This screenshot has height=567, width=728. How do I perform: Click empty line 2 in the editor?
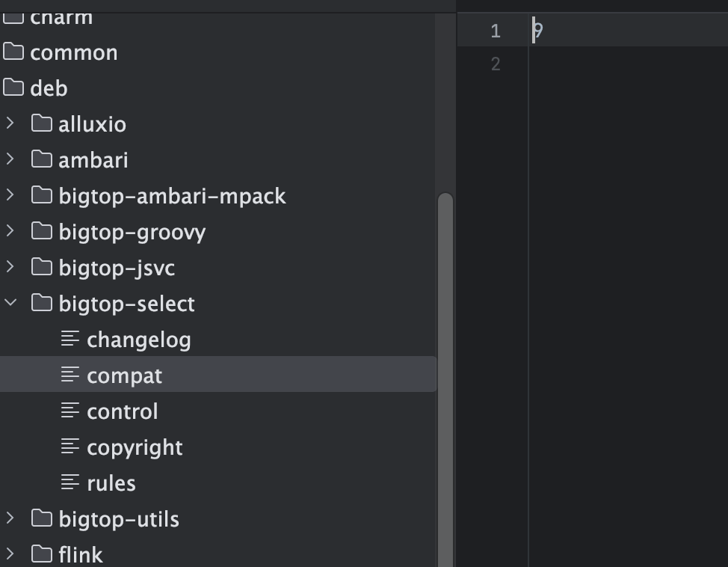coord(628,64)
